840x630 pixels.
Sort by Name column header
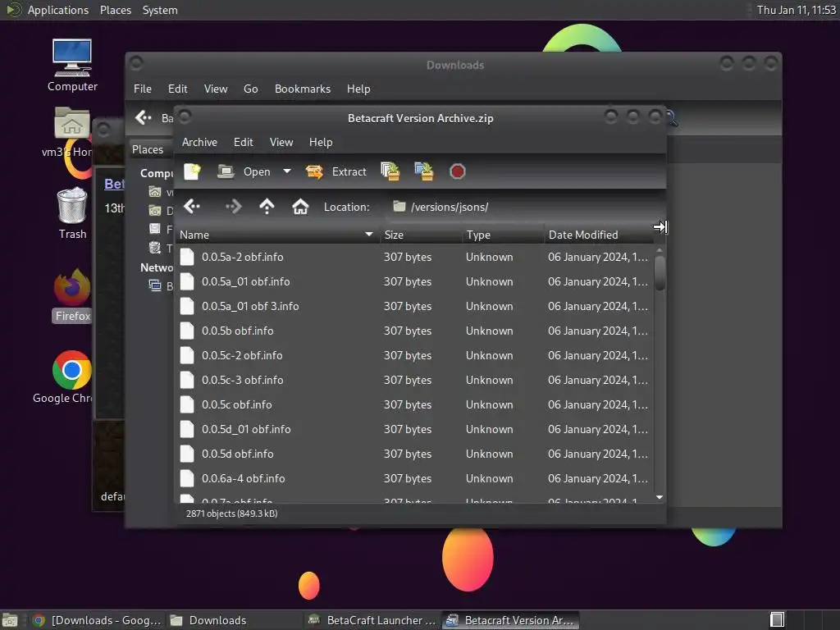click(277, 235)
